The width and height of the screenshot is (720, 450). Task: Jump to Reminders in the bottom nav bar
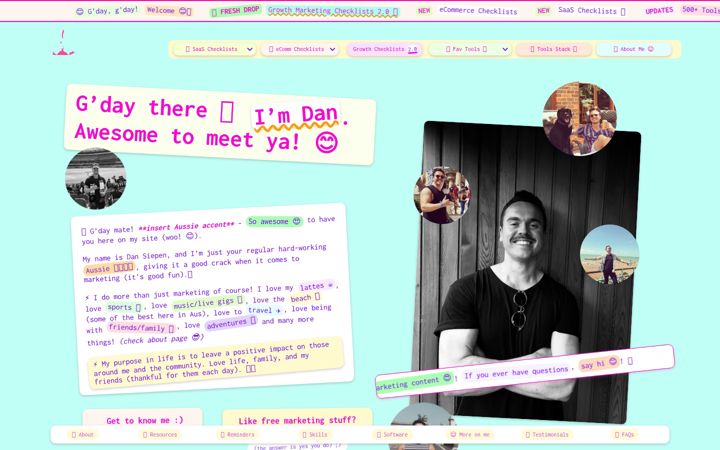(x=237, y=434)
